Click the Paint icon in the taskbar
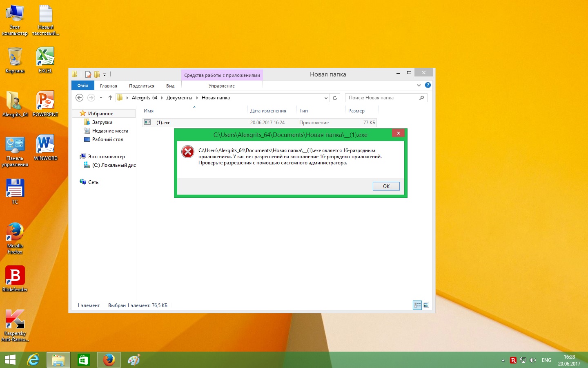588x368 pixels. [x=134, y=360]
